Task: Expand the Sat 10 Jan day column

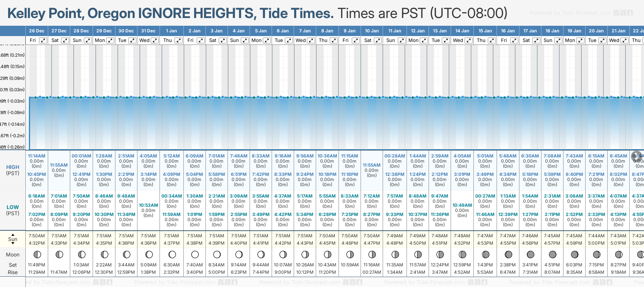Action: [378, 40]
